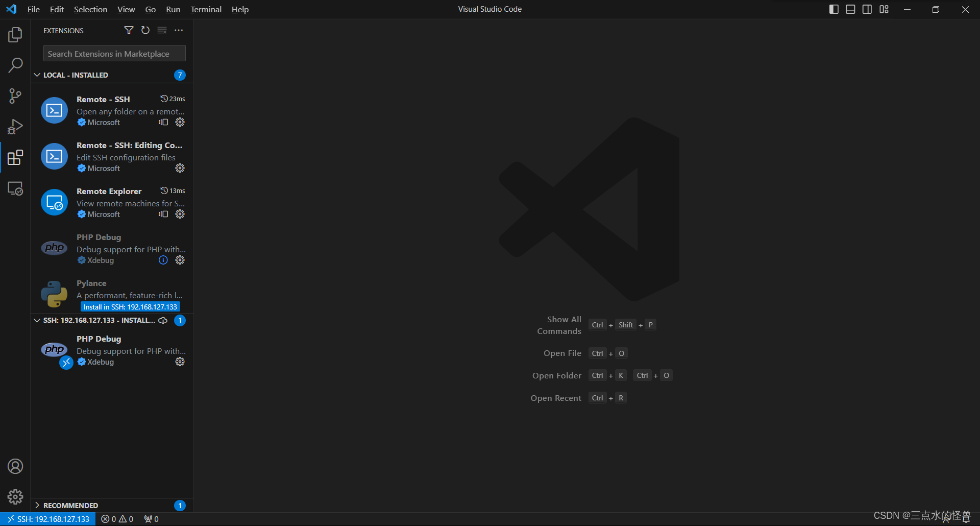Click the info icon on local PHP Debug
980x526 pixels.
click(163, 260)
